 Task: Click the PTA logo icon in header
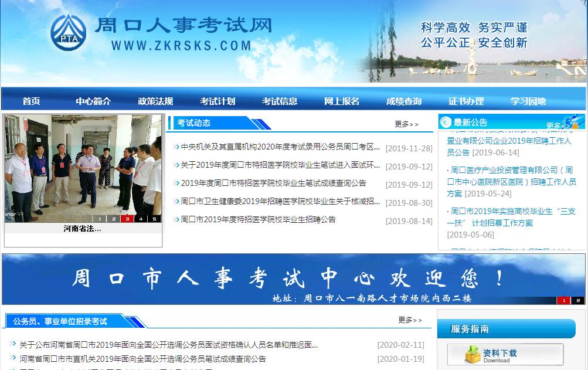[x=68, y=33]
